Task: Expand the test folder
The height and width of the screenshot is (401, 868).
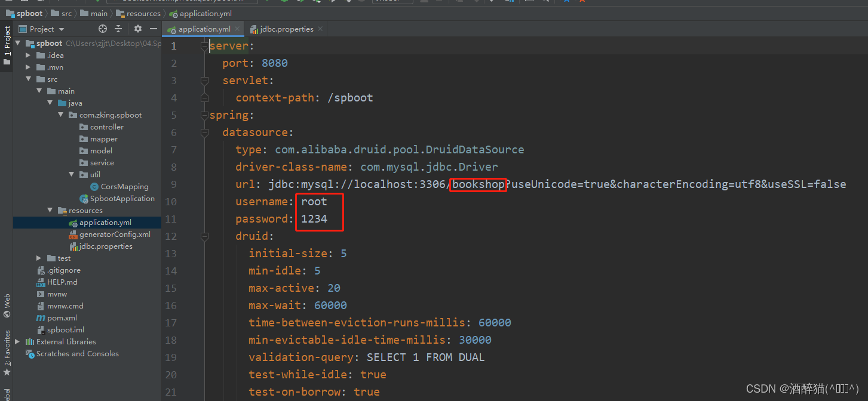Action: pos(39,258)
